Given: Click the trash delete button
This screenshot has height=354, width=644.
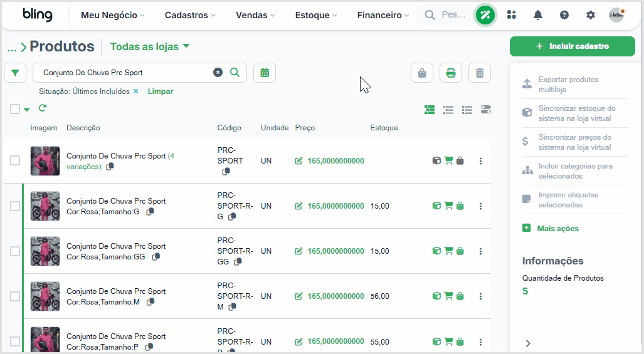Looking at the screenshot, I should pos(479,73).
